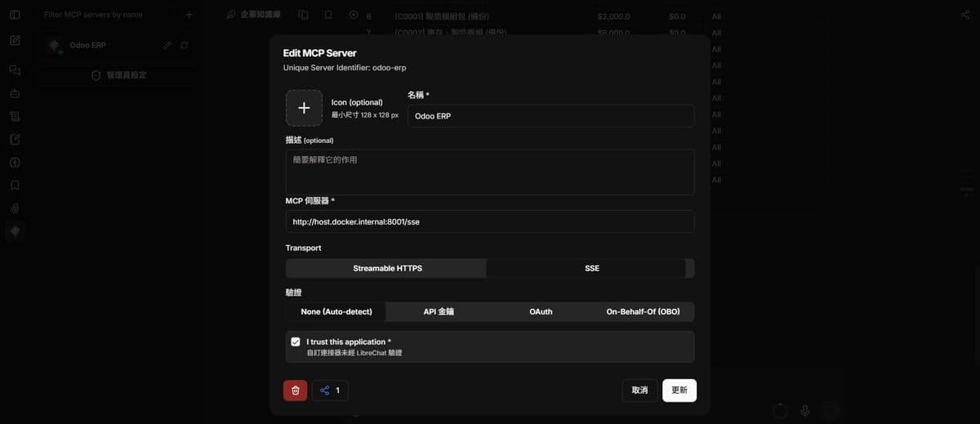980x424 pixels.
Task: Click the 取消 cancel button
Action: pyautogui.click(x=639, y=391)
